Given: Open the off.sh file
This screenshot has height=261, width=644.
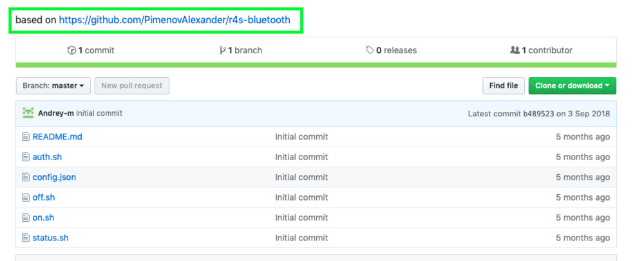Looking at the screenshot, I should [44, 197].
